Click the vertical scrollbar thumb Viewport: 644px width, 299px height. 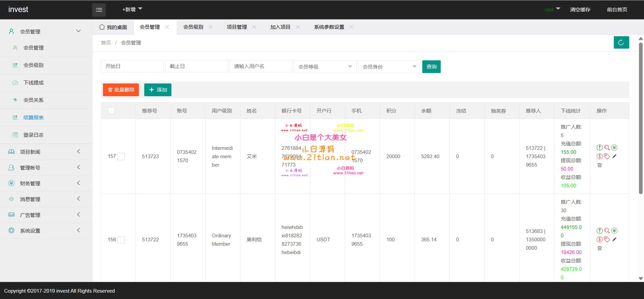coord(641,118)
